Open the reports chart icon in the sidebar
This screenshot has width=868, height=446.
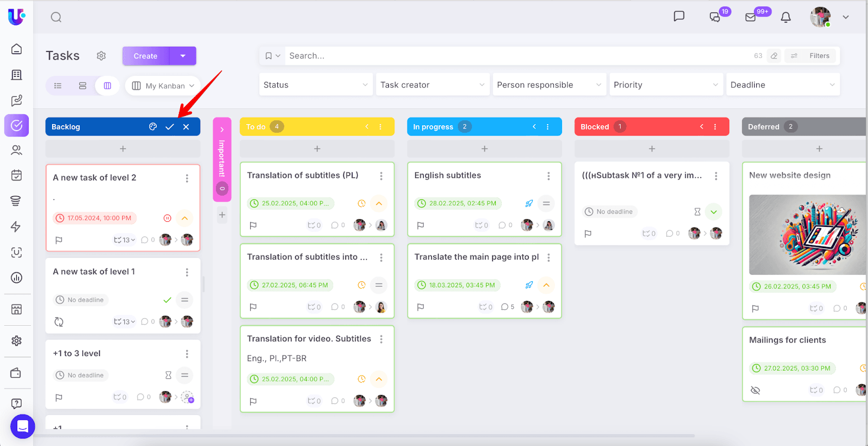point(17,278)
